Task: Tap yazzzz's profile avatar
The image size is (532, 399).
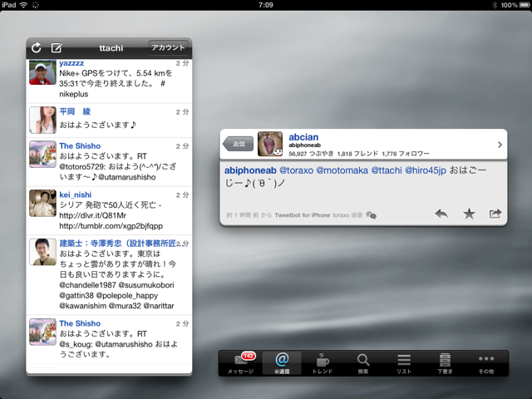Action: [42, 72]
